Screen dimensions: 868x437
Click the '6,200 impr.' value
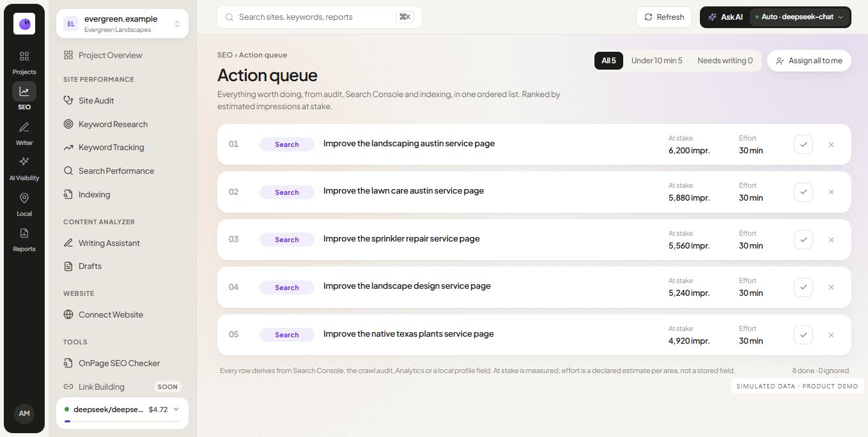click(x=689, y=150)
